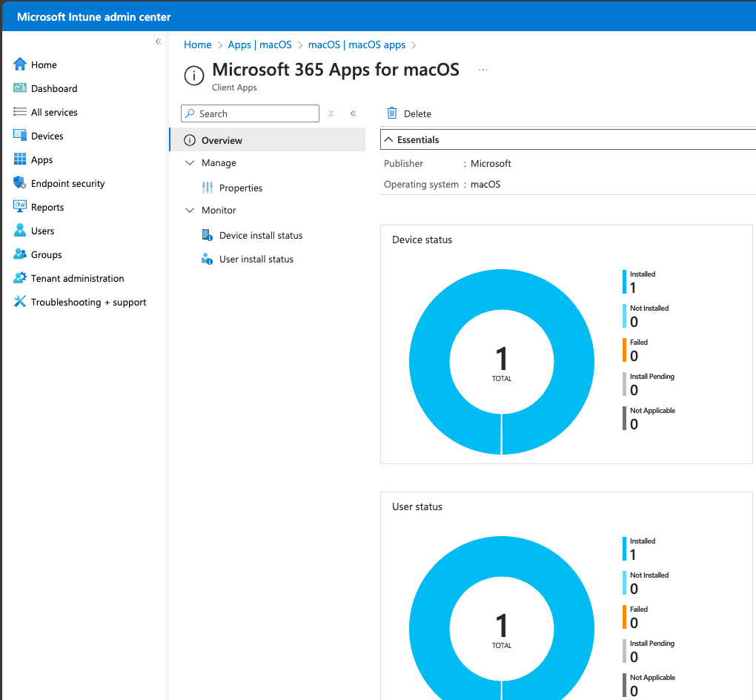Navigate to Reports in the sidebar
The width and height of the screenshot is (756, 700).
(x=46, y=207)
